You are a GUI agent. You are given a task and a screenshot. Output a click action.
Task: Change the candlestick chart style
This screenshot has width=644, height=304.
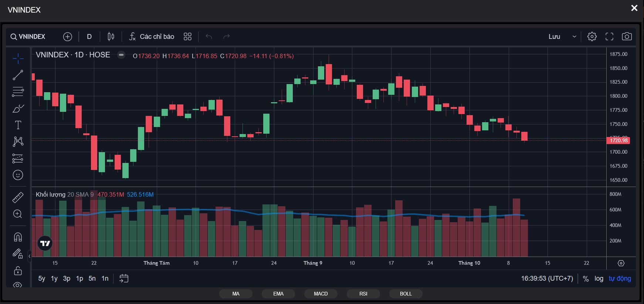click(x=111, y=37)
